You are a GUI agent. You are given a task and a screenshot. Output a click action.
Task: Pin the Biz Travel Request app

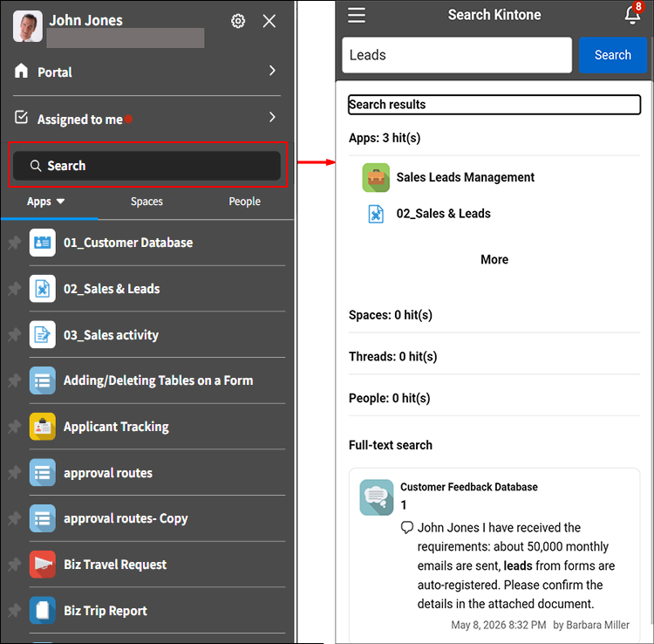(x=15, y=565)
